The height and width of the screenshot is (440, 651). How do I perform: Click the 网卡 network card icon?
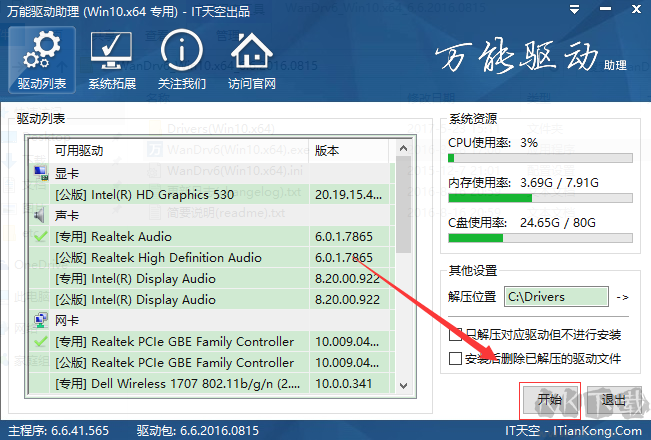pos(40,320)
